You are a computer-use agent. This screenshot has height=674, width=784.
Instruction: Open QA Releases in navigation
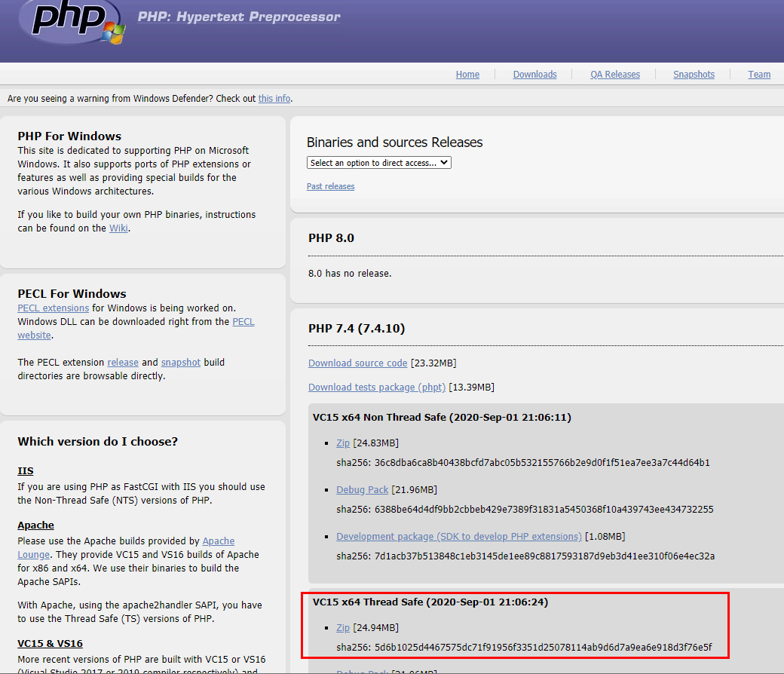(615, 74)
